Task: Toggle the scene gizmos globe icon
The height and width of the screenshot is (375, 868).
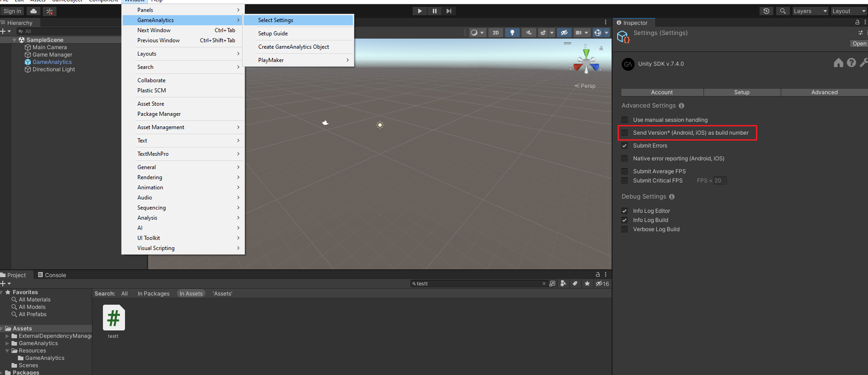Action: point(597,33)
